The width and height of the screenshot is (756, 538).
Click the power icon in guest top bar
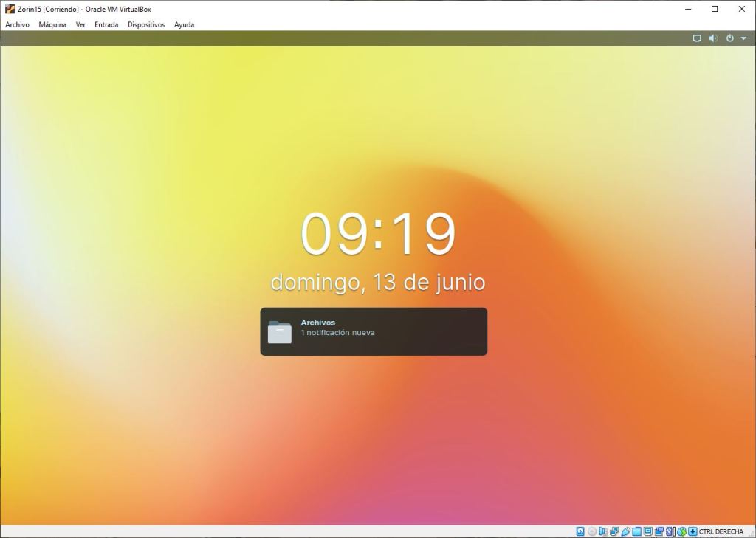[x=729, y=38]
